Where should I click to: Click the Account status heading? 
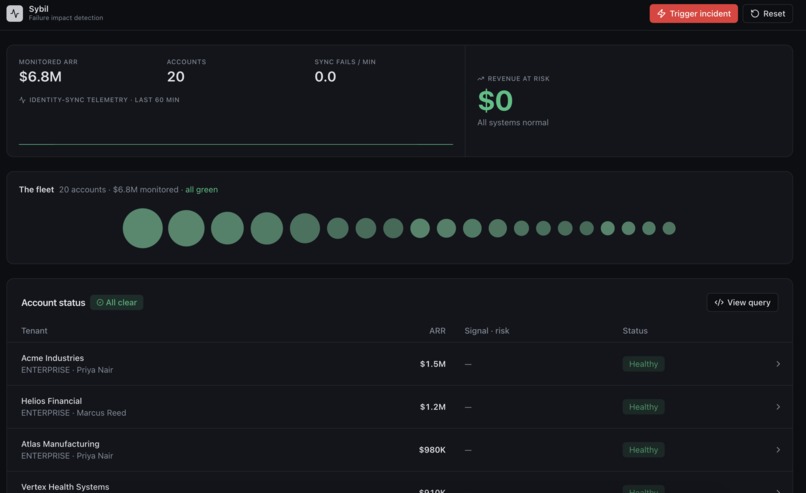click(x=53, y=303)
